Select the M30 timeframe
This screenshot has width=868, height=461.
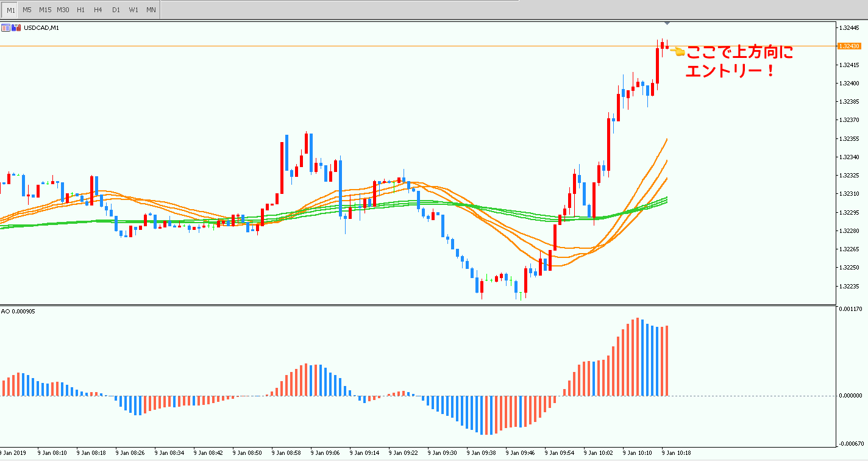pyautogui.click(x=63, y=10)
